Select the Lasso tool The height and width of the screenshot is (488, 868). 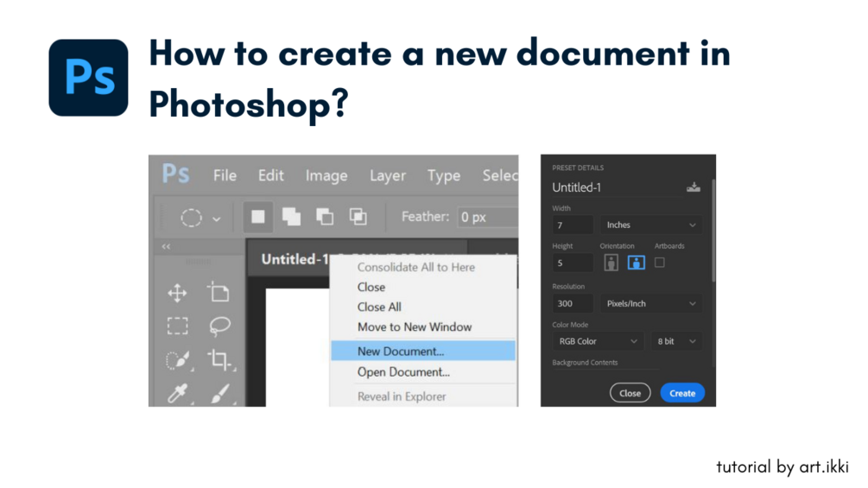(219, 326)
